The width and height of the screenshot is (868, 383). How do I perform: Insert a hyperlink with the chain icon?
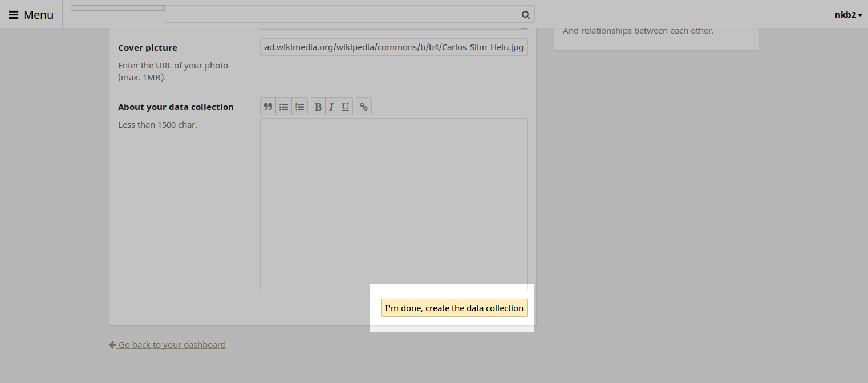[x=363, y=106]
